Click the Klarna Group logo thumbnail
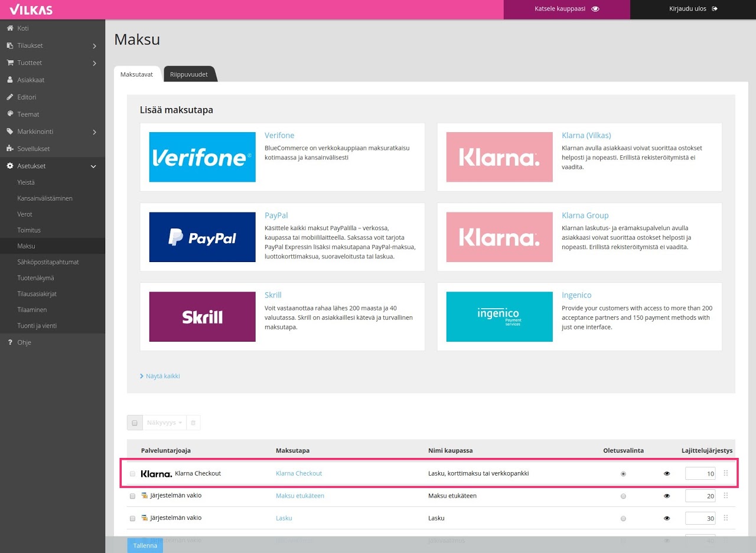This screenshot has height=553, width=756. [499, 237]
